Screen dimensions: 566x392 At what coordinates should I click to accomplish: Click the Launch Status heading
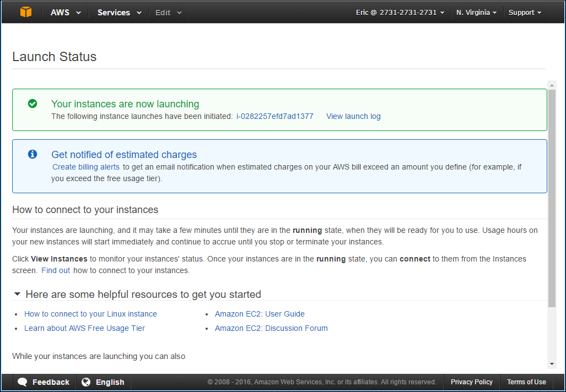pos(54,57)
